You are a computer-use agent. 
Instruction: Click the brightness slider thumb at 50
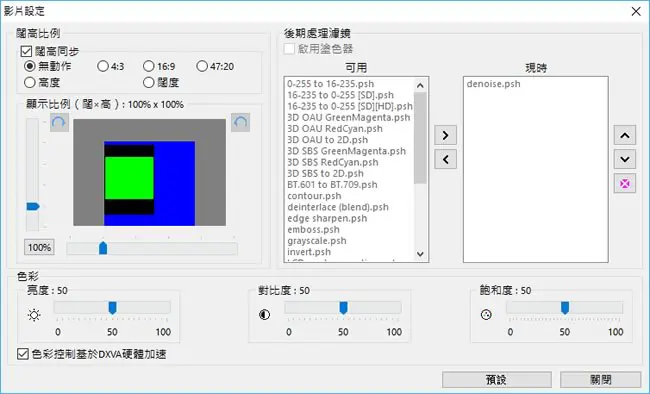tap(112, 308)
